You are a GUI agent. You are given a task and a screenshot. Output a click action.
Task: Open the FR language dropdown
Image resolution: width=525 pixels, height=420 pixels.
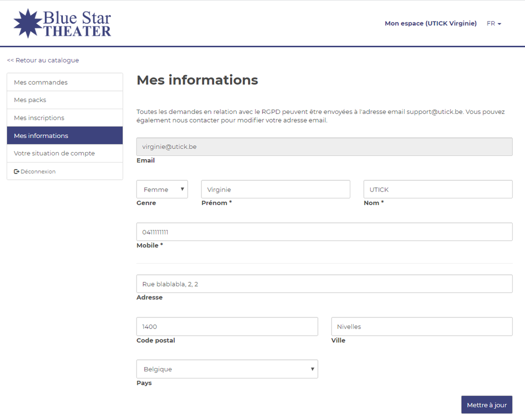493,23
